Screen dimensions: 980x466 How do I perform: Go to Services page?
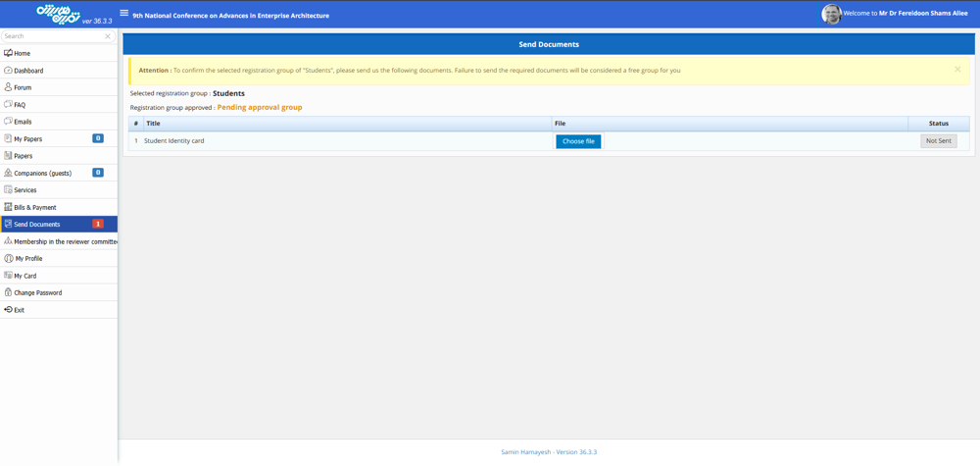click(x=25, y=190)
